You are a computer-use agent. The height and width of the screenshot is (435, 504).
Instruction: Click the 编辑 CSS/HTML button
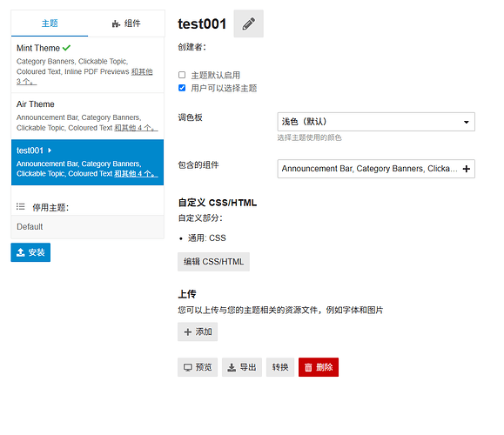[x=213, y=262]
